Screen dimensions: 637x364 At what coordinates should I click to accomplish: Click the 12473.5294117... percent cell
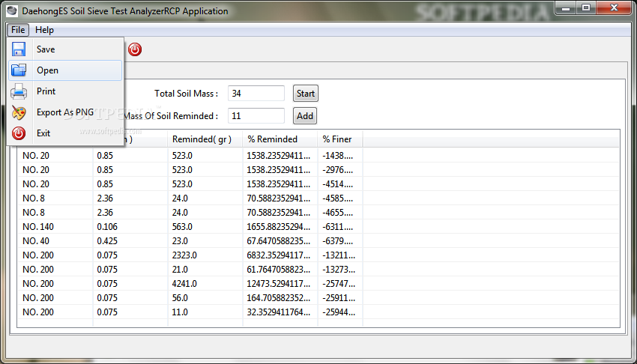pos(279,283)
